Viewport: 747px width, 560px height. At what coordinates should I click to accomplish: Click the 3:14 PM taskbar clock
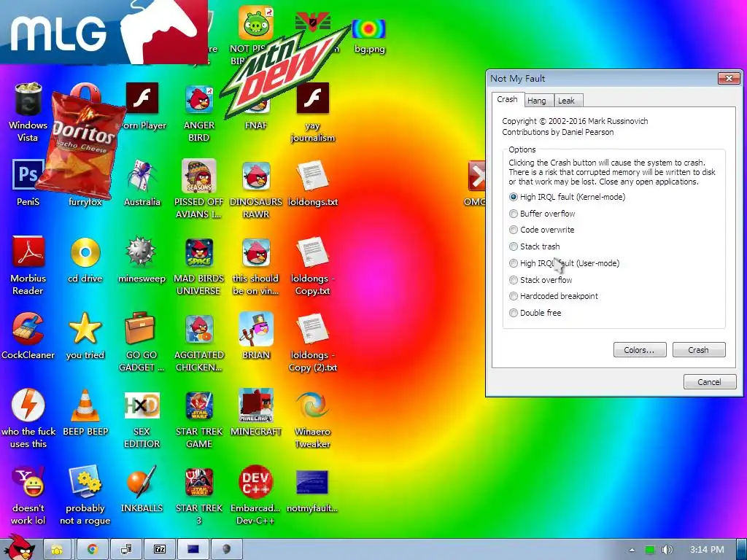[x=707, y=550]
